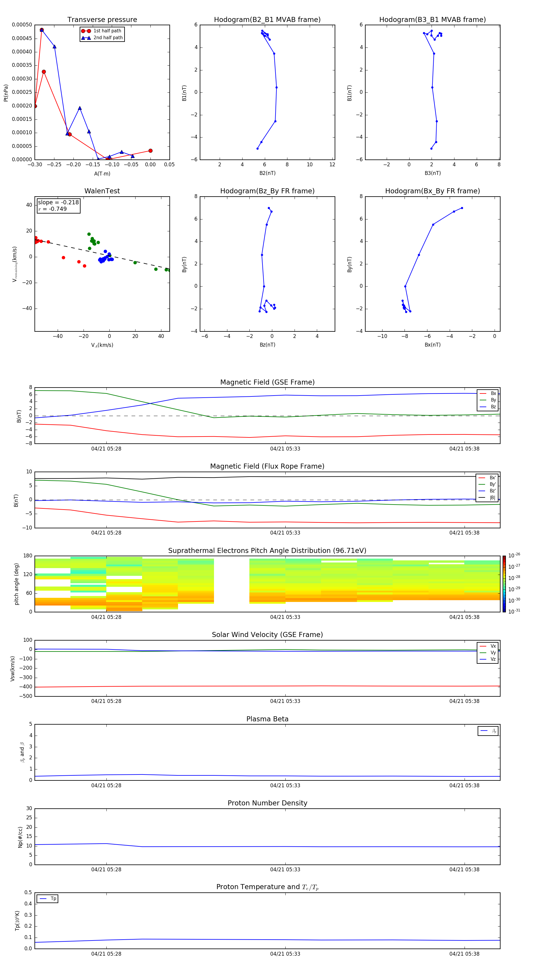535x980 pixels.
Task: Click the 'Bx(nT)' x-axis label
Action: click(432, 345)
